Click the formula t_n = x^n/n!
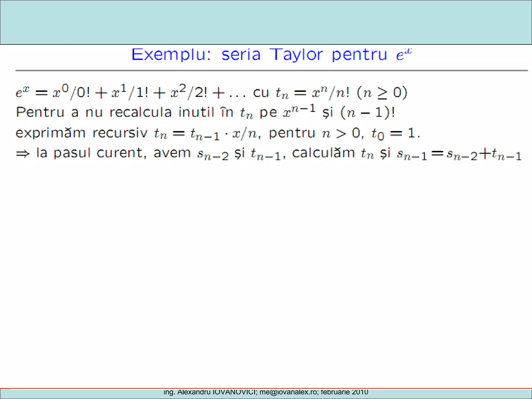 (312, 93)
